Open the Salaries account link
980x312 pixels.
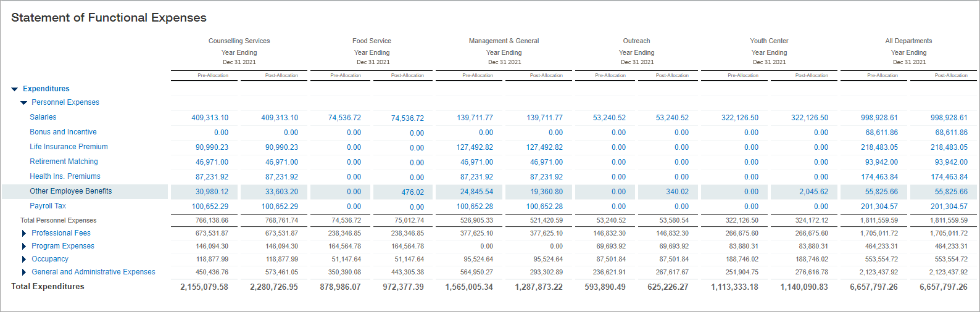[x=43, y=117]
